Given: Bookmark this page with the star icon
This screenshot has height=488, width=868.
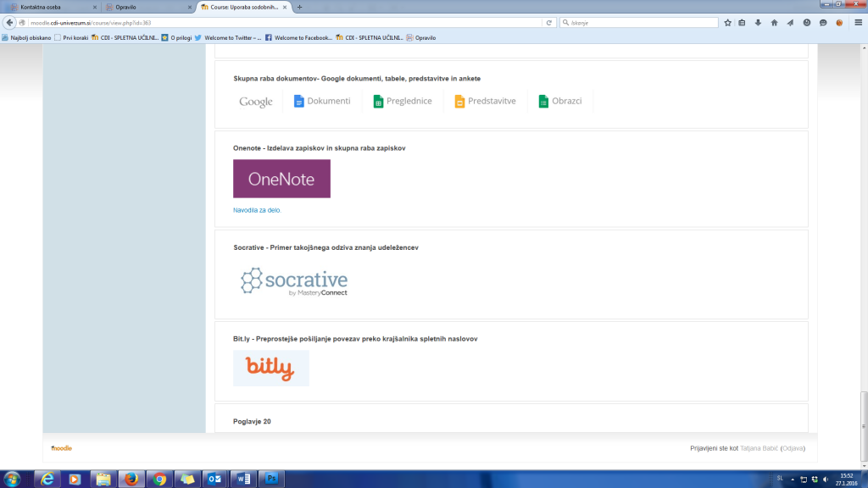Looking at the screenshot, I should pyautogui.click(x=727, y=23).
